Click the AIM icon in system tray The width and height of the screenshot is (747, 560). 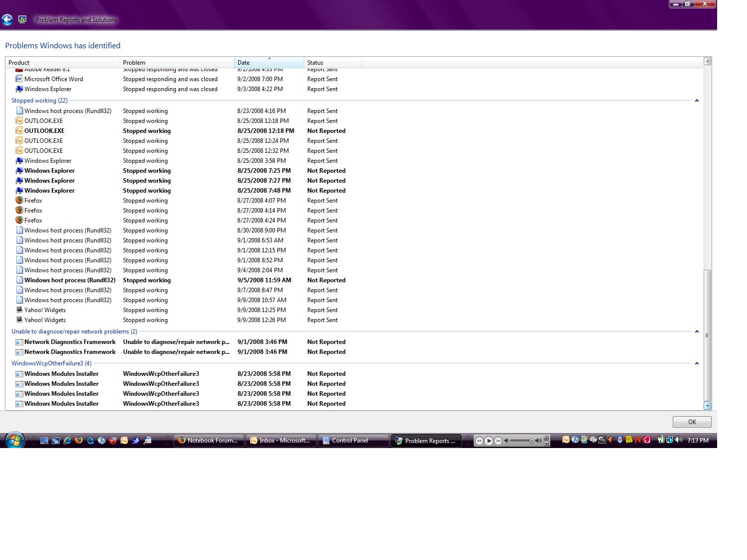pyautogui.click(x=593, y=440)
